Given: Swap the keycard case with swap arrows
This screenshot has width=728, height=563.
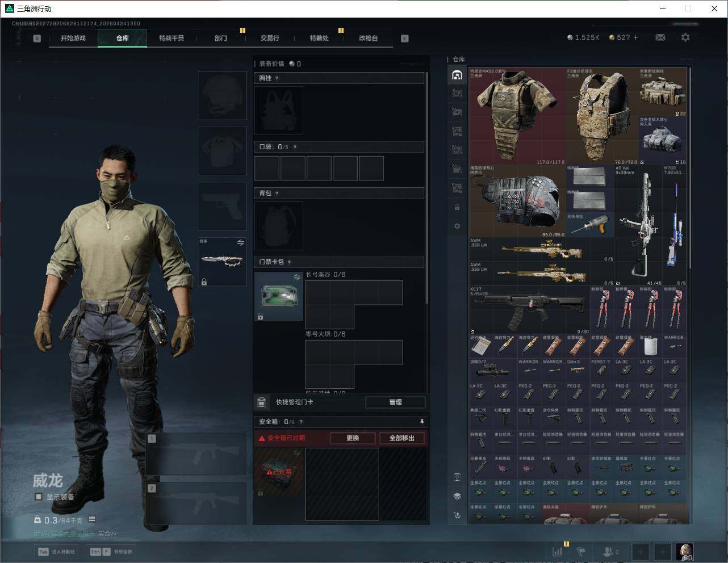Looking at the screenshot, I should click(296, 277).
